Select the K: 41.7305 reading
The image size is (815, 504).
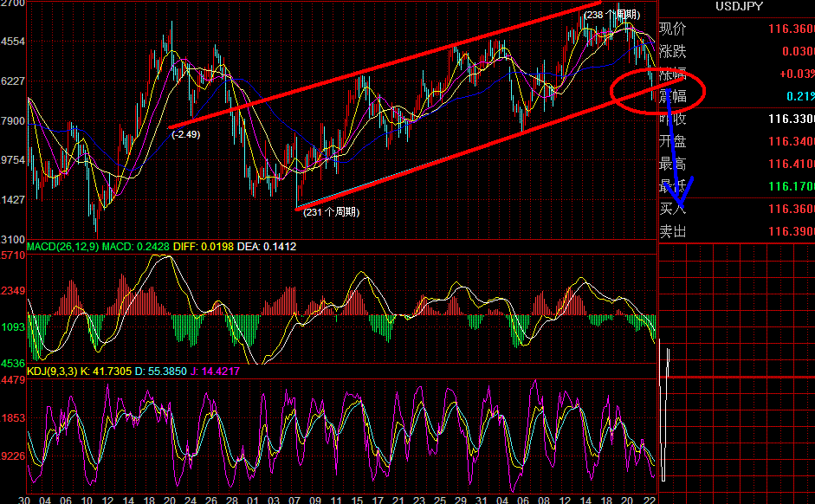pos(106,372)
